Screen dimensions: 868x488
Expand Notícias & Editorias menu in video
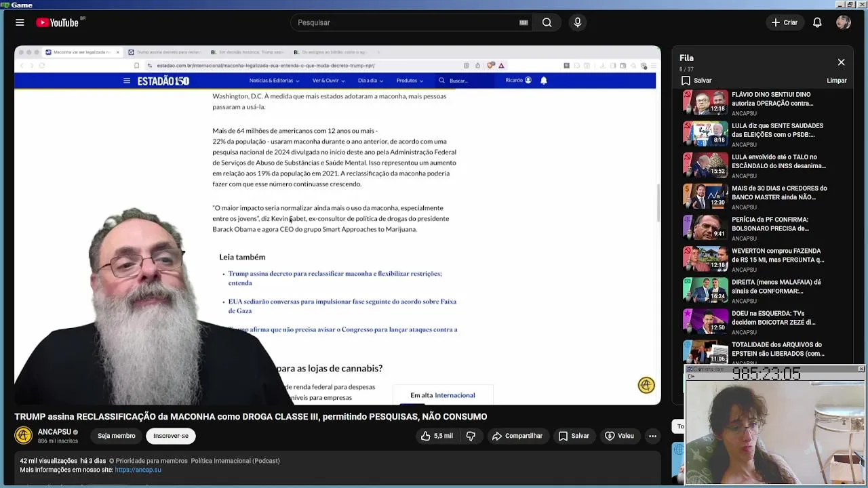pyautogui.click(x=274, y=81)
